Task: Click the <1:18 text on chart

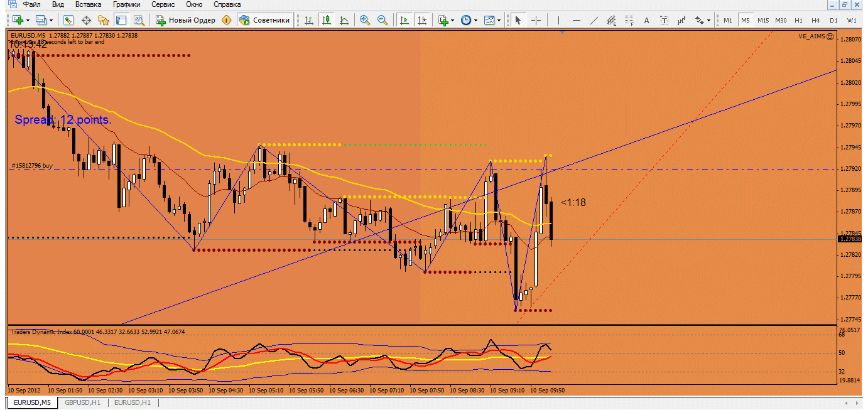Action: click(x=573, y=202)
